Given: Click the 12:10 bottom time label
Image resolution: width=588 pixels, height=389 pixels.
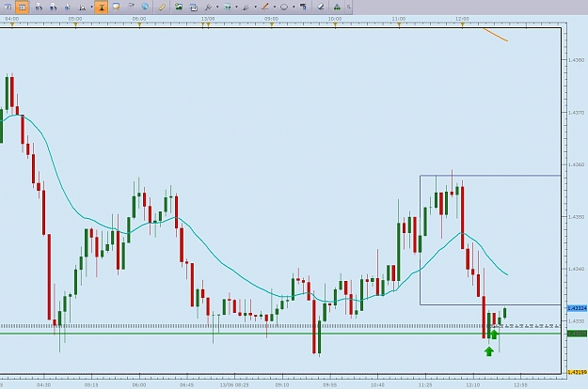Looking at the screenshot, I should (x=473, y=384).
